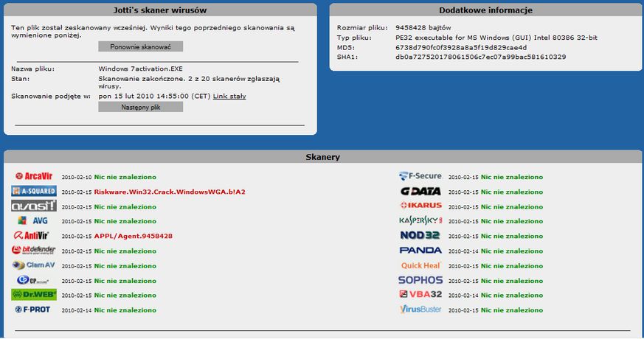The height and width of the screenshot is (339, 644).
Task: Click the SOPHOS scanner logo
Action: [x=420, y=280]
